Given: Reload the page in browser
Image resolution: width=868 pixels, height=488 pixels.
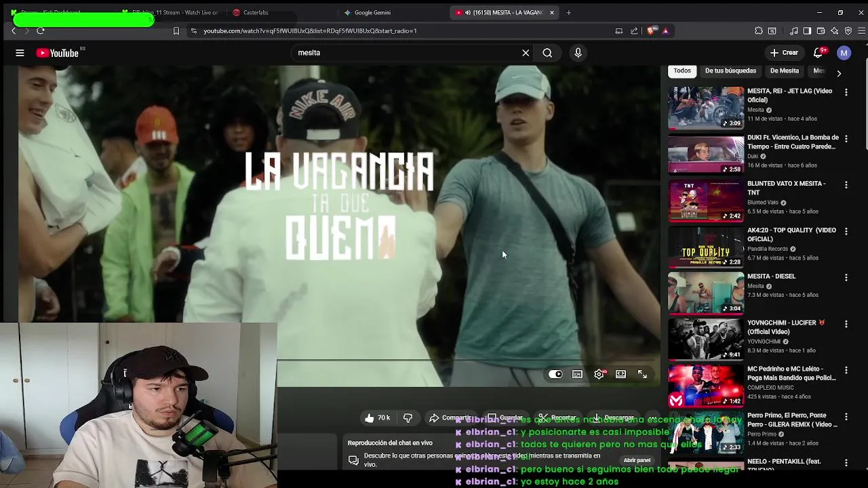Looking at the screenshot, I should (41, 30).
